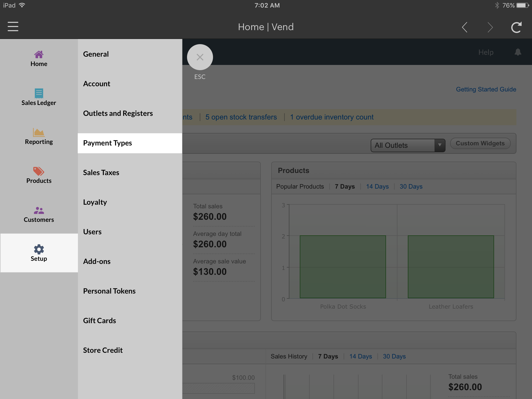Open the Getting Started Guide link
This screenshot has width=532, height=399.
tap(486, 89)
